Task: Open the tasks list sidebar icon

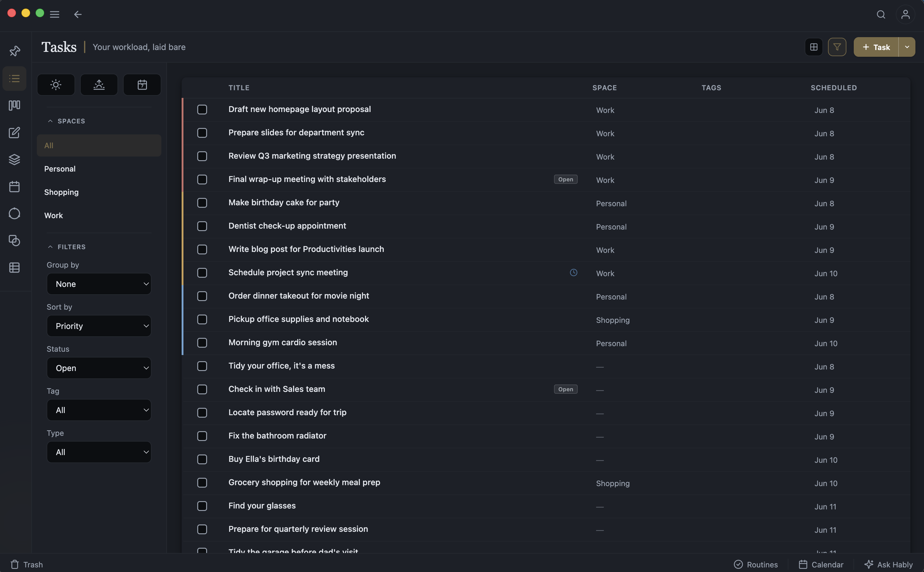Action: (14, 78)
